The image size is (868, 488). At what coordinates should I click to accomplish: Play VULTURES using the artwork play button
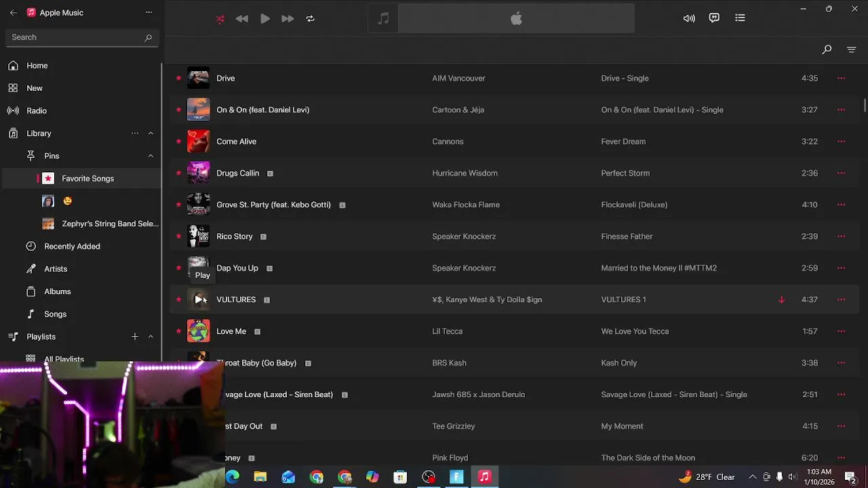(199, 300)
